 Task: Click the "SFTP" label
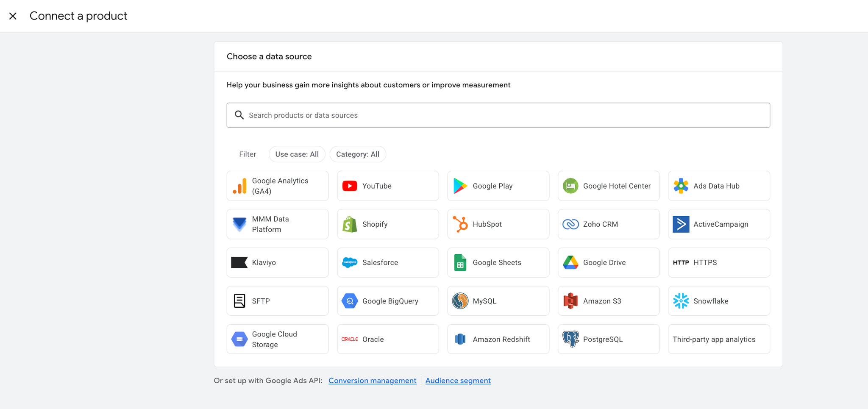pos(261,301)
